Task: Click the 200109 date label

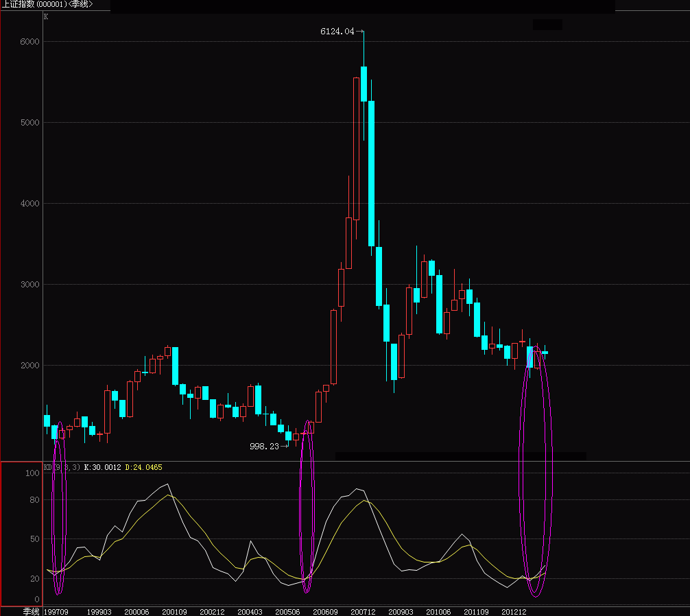Action: pos(174,612)
